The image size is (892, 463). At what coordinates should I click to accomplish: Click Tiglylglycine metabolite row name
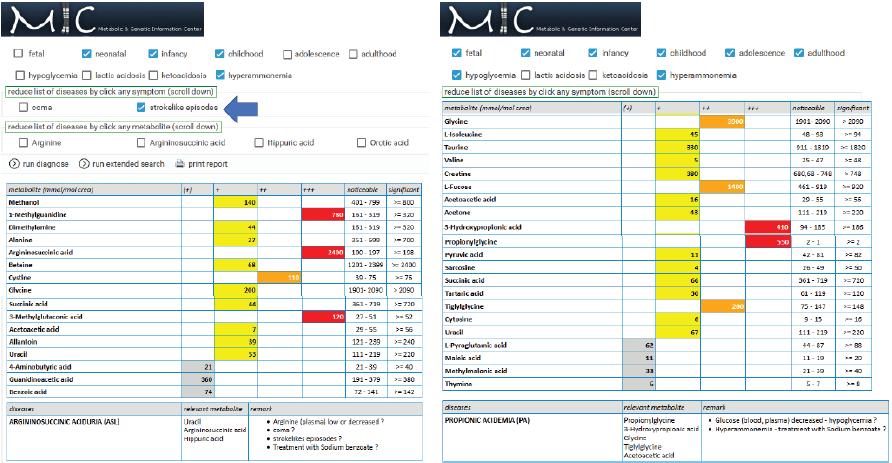pyautogui.click(x=464, y=306)
